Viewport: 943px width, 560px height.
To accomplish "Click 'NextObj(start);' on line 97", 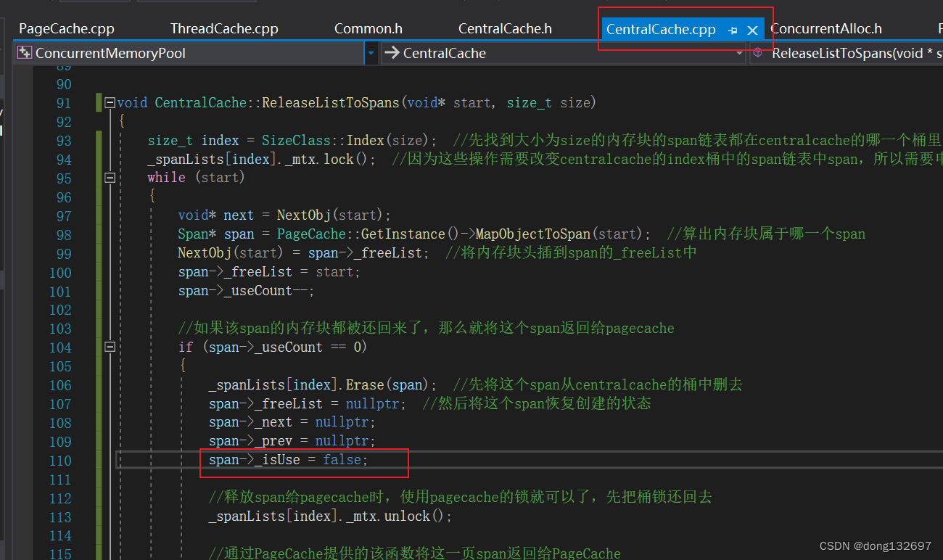I will pyautogui.click(x=334, y=215).
